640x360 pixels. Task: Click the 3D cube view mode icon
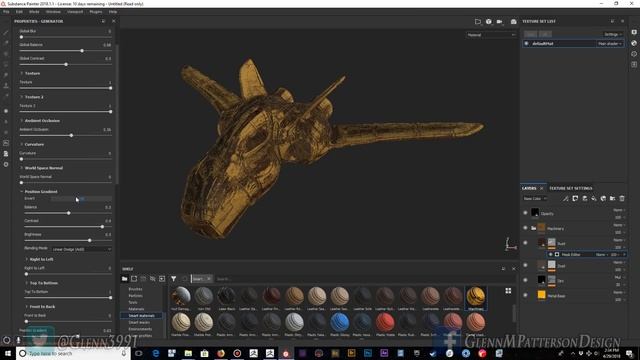pyautogui.click(x=489, y=22)
